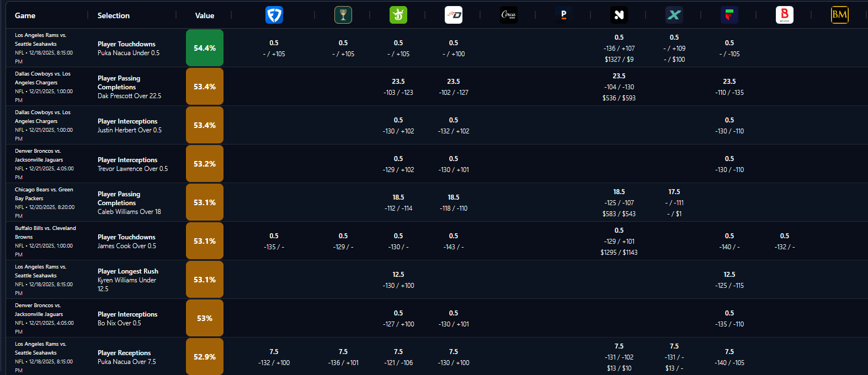Screen dimensions: 868x375
Task: Click the -110 / -135 odds cell
Action: coord(729,93)
